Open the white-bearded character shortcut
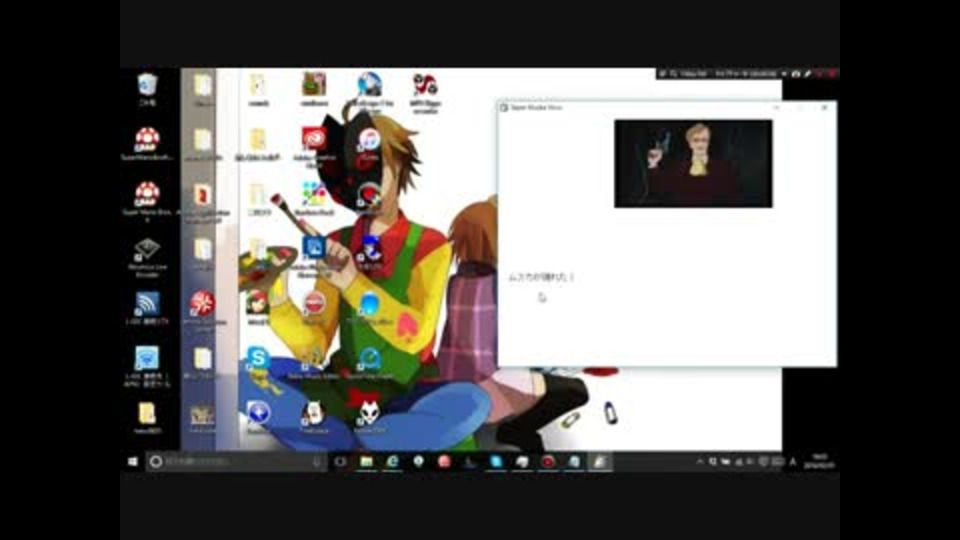 (313, 413)
